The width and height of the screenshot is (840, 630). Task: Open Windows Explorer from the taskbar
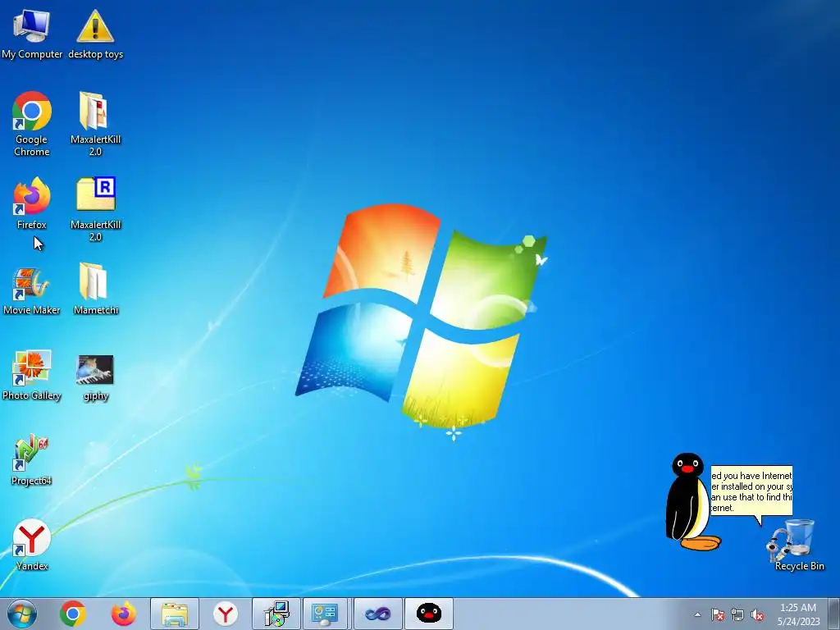175,614
